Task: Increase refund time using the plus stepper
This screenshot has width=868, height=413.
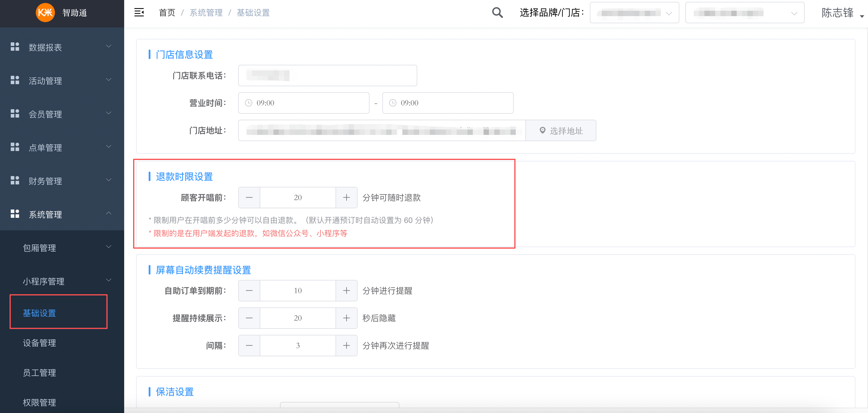Action: point(346,198)
